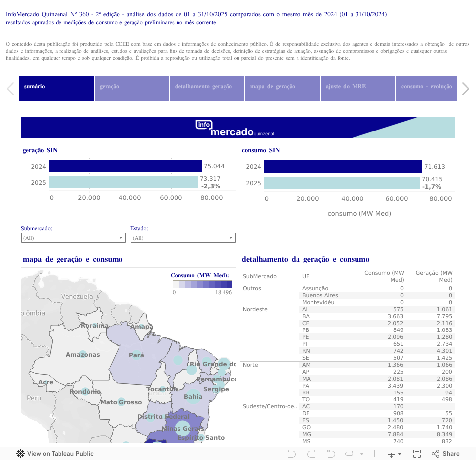Screen dimensions: 476x460
Task: Open the Download options icon
Action: [x=392, y=453]
